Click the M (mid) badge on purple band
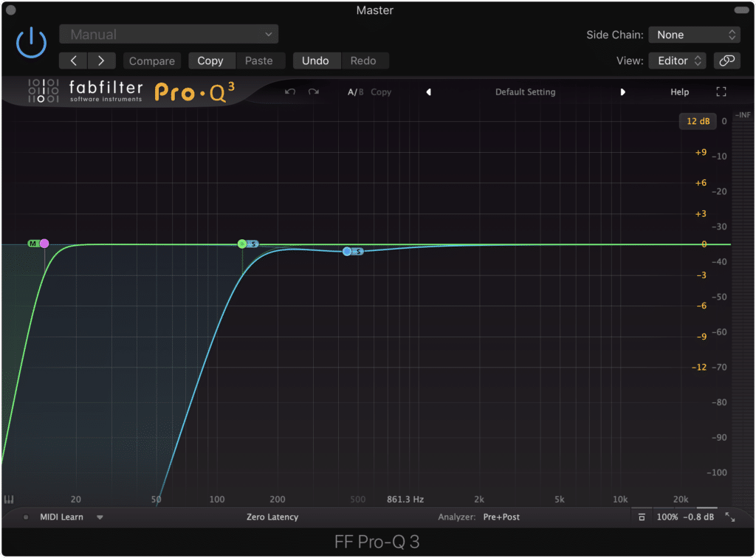 click(32, 244)
